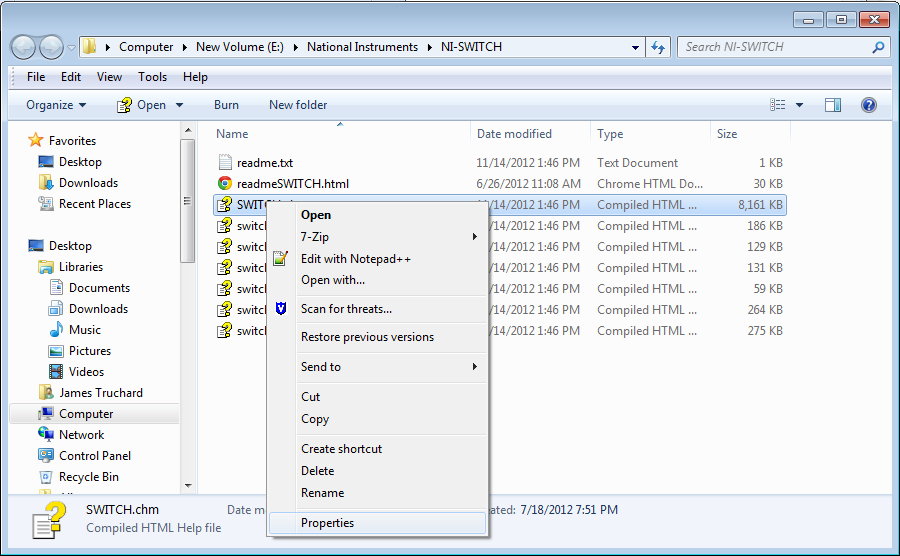Open Pictures library
This screenshot has width=900, height=556.
(x=90, y=351)
